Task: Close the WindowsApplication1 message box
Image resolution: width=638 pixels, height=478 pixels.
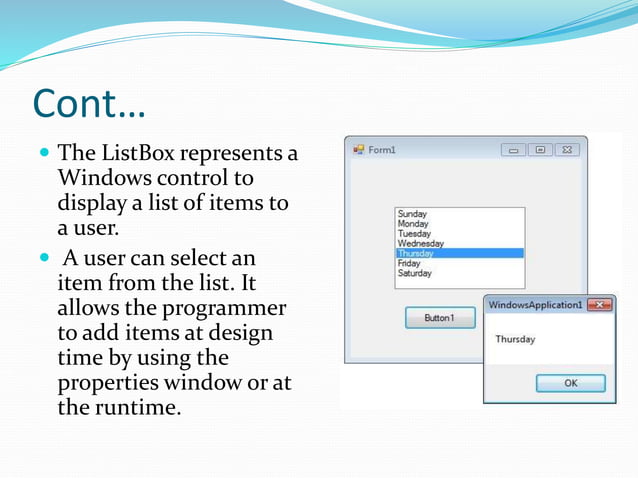Action: pyautogui.click(x=599, y=305)
